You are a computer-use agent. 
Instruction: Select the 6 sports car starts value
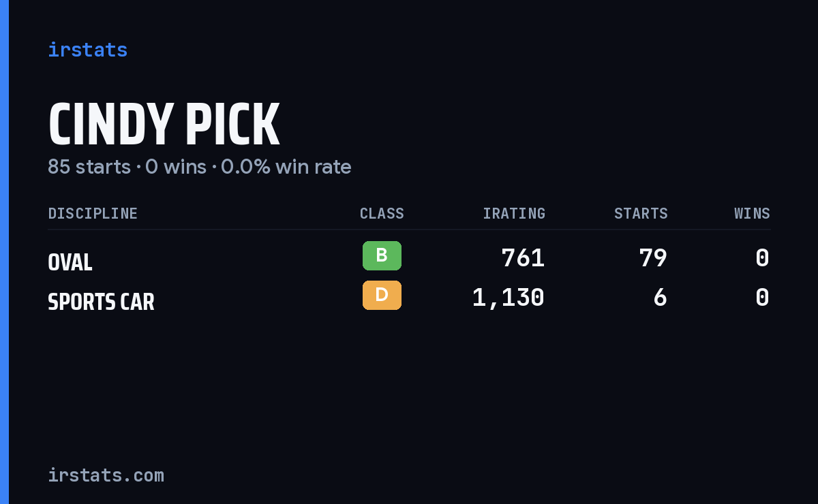pos(660,298)
